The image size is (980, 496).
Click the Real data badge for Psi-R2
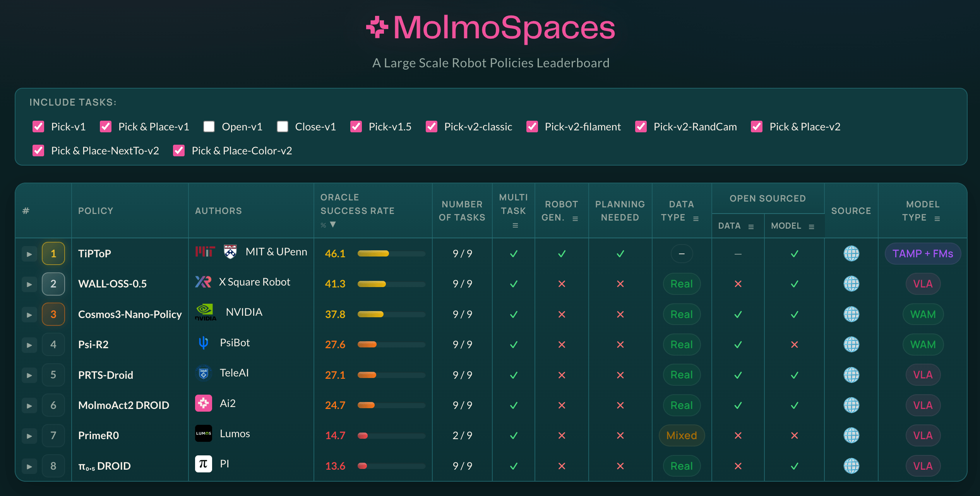tap(682, 344)
